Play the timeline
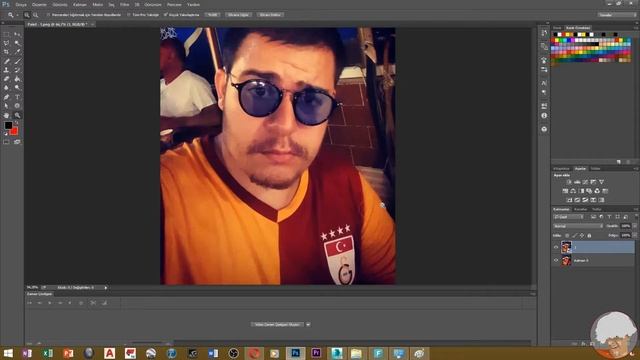Image resolution: width=640 pixels, height=360 pixels. 50,303
